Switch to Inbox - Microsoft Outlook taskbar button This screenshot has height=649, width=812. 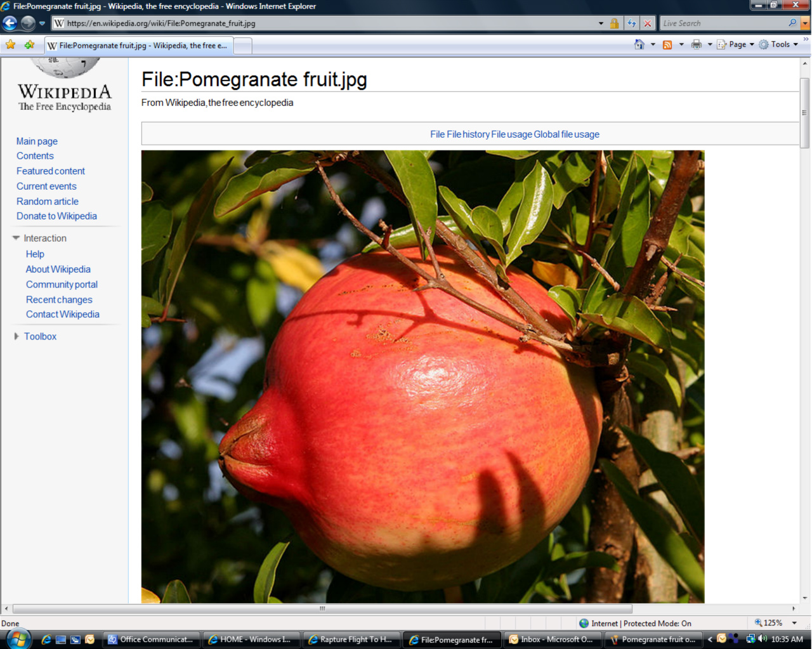pos(553,639)
